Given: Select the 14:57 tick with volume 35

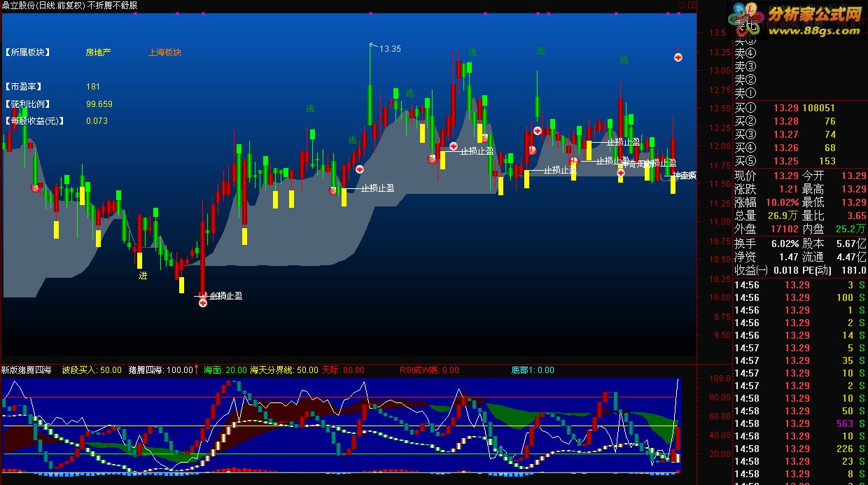Looking at the screenshot, I should coord(799,360).
